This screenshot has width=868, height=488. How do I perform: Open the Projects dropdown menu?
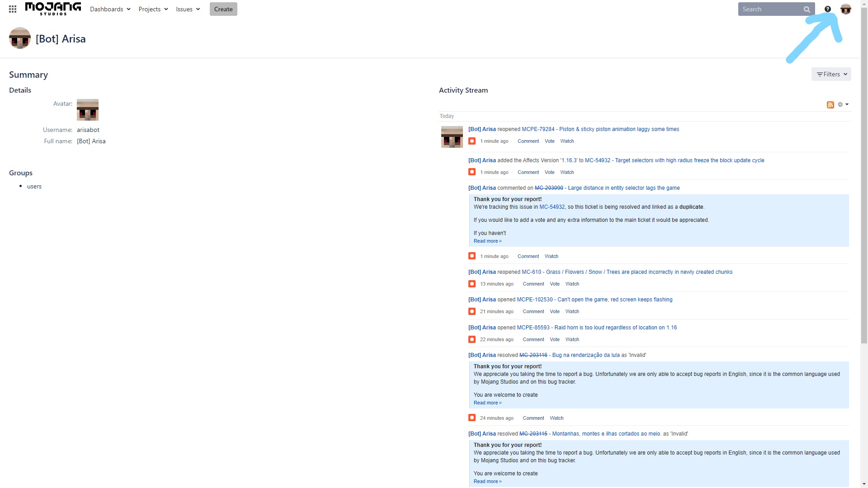153,9
